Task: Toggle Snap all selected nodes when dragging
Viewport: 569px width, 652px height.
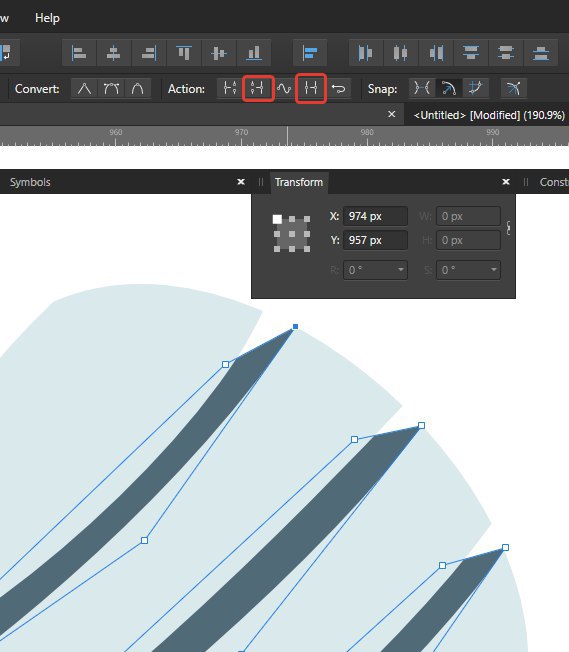Action: tap(475, 88)
